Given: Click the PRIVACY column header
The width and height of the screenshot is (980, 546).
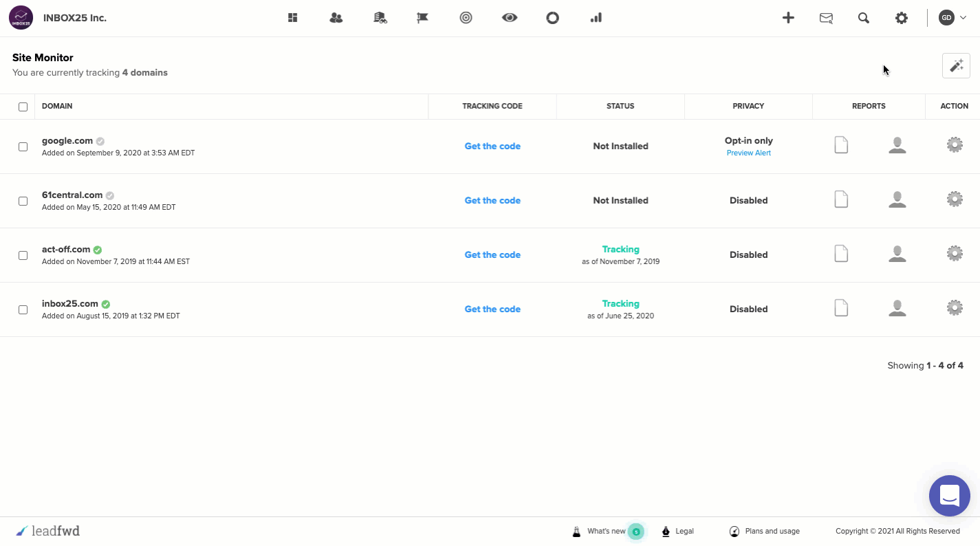Looking at the screenshot, I should (748, 106).
